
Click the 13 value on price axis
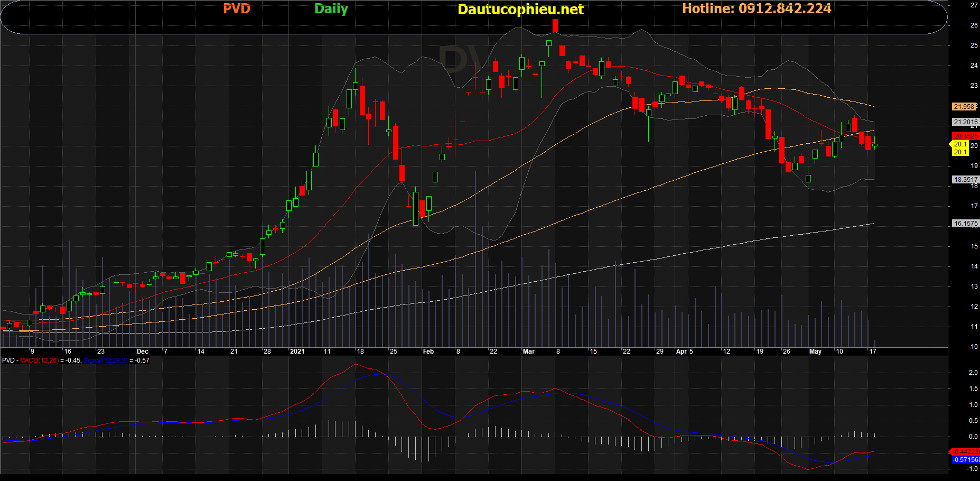tap(974, 286)
